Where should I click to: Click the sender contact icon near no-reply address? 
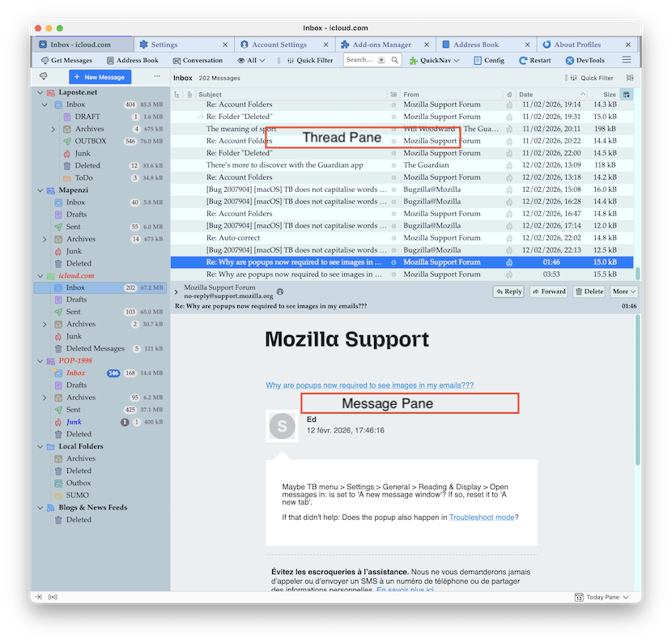coord(280,292)
